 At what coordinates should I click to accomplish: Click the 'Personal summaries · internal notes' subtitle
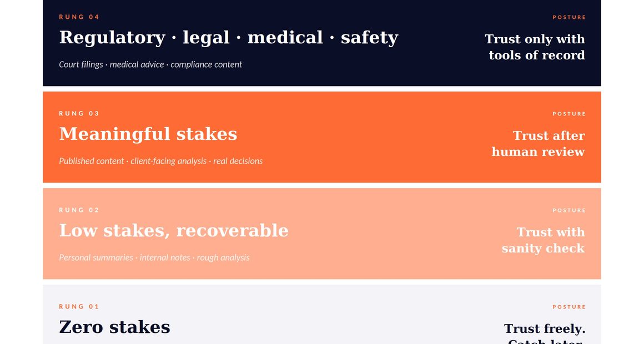click(154, 257)
